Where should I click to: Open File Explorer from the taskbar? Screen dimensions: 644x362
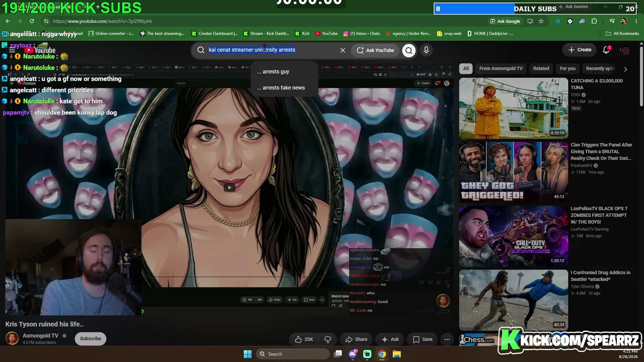pos(396,354)
